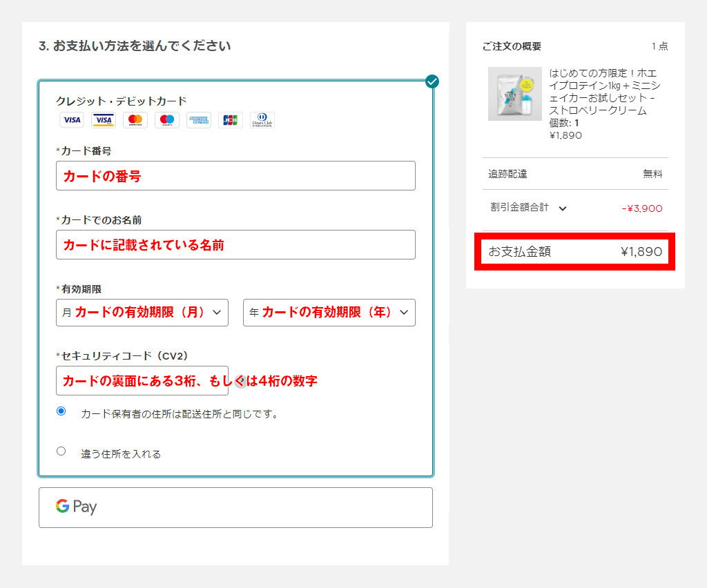Click the ご注文の概要 heading
The width and height of the screenshot is (707, 588).
click(512, 46)
